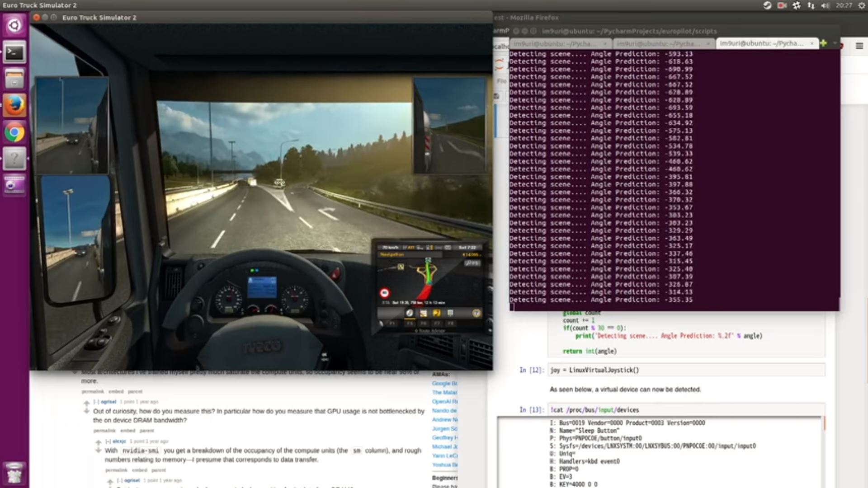868x488 pixels.
Task: Add a new terminal tab with green plus
Action: coord(823,43)
